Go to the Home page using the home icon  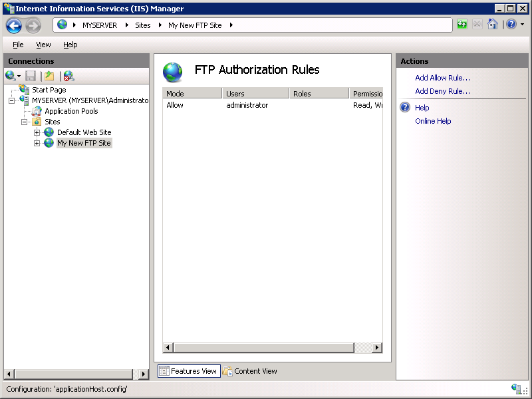492,24
